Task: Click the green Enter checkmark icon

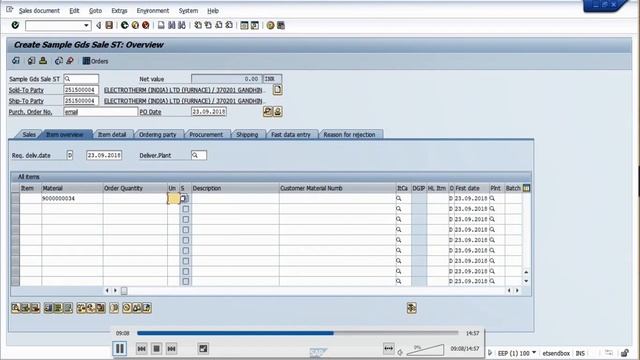Action: click(x=15, y=25)
